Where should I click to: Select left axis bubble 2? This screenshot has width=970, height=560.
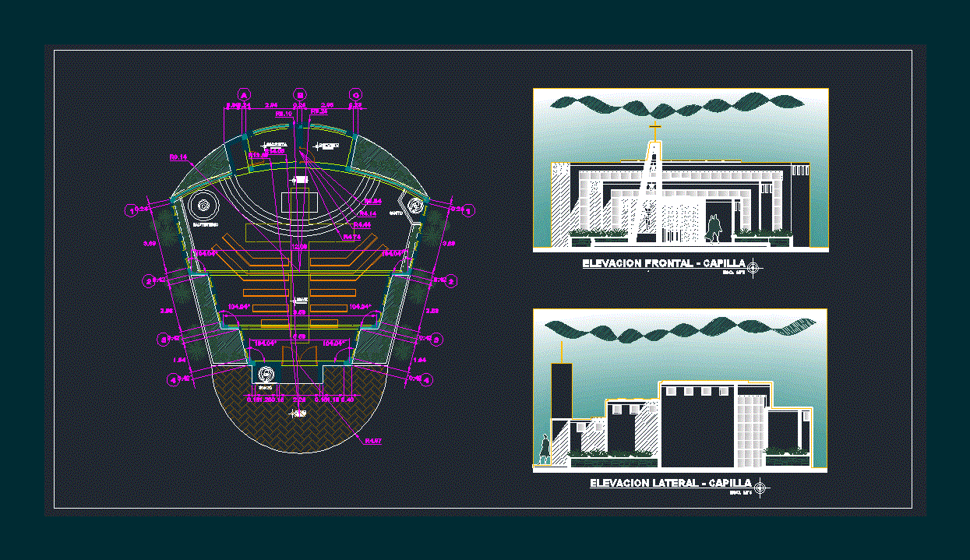click(x=149, y=281)
